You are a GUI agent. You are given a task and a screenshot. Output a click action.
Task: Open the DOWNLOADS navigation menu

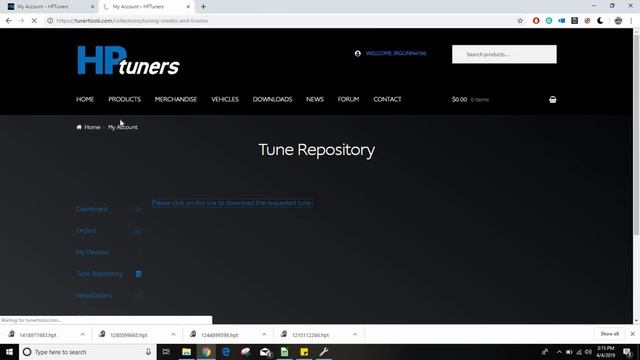[272, 99]
